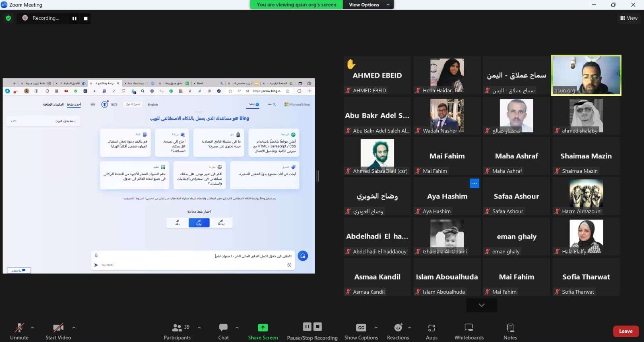Image resolution: width=644 pixels, height=342 pixels.
Task: Click the green encryption shield icon
Action: [x=8, y=18]
